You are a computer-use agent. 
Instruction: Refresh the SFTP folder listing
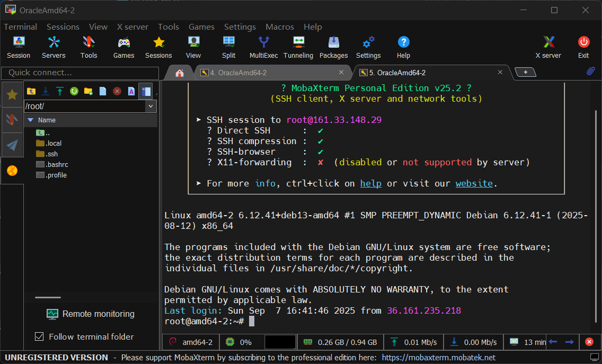[x=74, y=91]
